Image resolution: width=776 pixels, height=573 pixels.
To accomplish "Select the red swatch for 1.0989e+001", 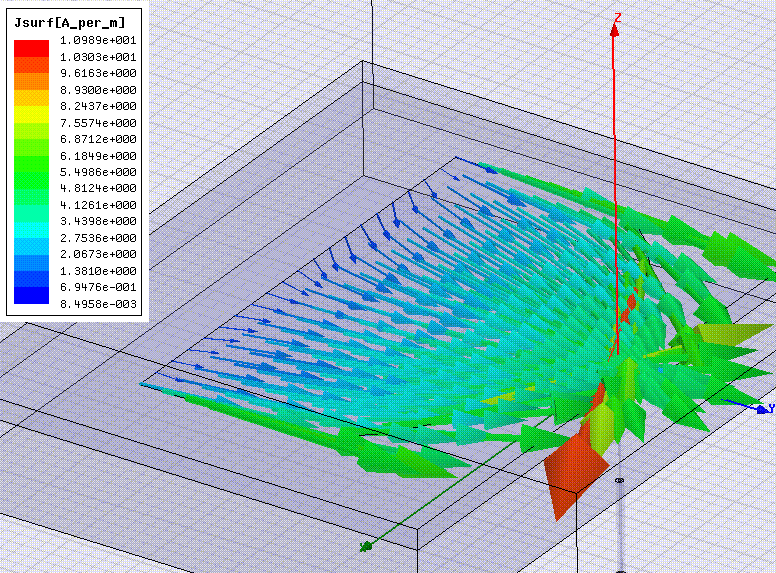I will tap(31, 48).
